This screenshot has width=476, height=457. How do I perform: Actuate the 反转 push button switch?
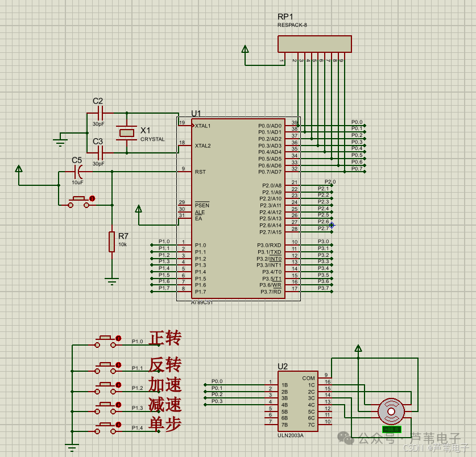(105, 367)
